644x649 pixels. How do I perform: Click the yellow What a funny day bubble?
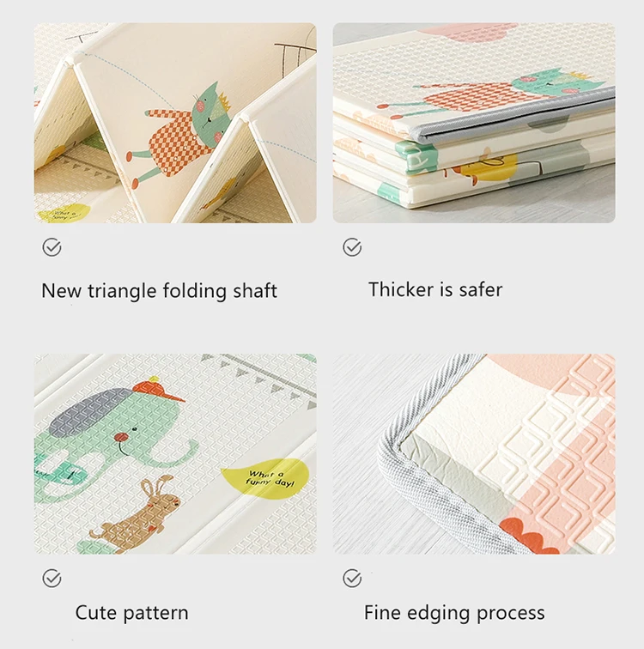265,477
